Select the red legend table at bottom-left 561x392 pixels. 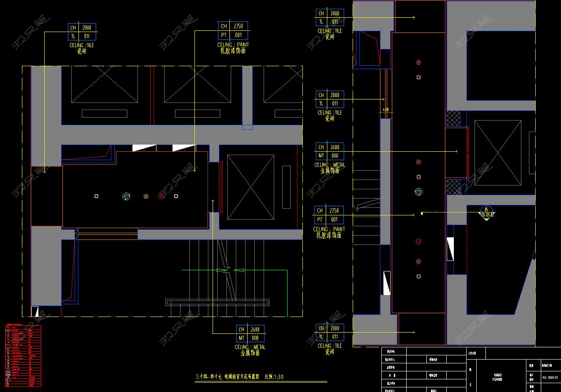23,355
